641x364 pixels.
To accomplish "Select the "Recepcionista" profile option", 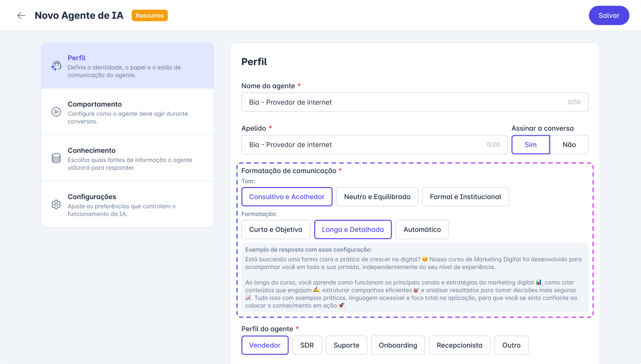I will (459, 345).
